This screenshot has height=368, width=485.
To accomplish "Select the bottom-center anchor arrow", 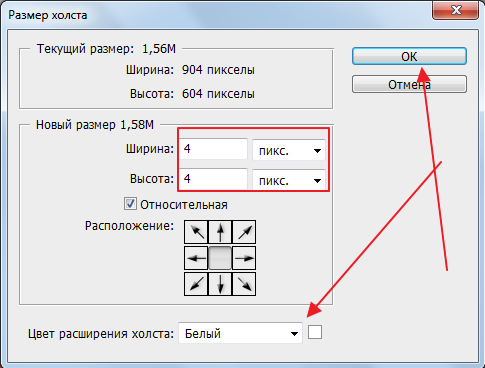I will (x=220, y=284).
